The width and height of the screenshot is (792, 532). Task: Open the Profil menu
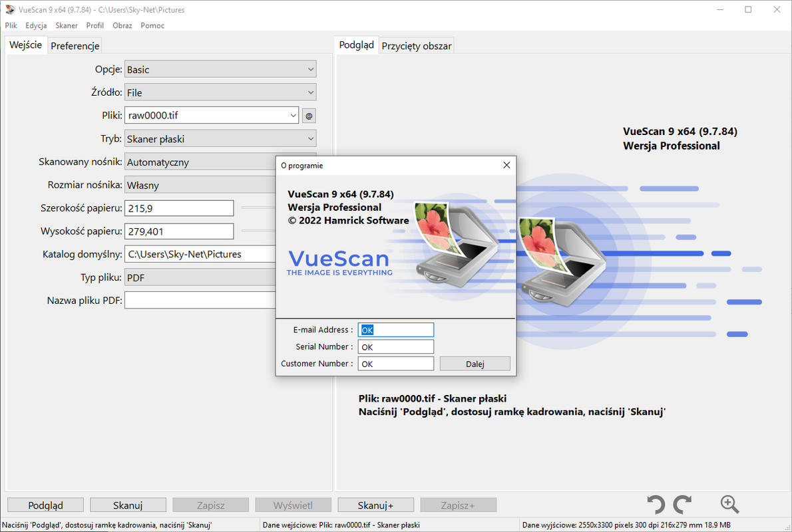pyautogui.click(x=95, y=25)
